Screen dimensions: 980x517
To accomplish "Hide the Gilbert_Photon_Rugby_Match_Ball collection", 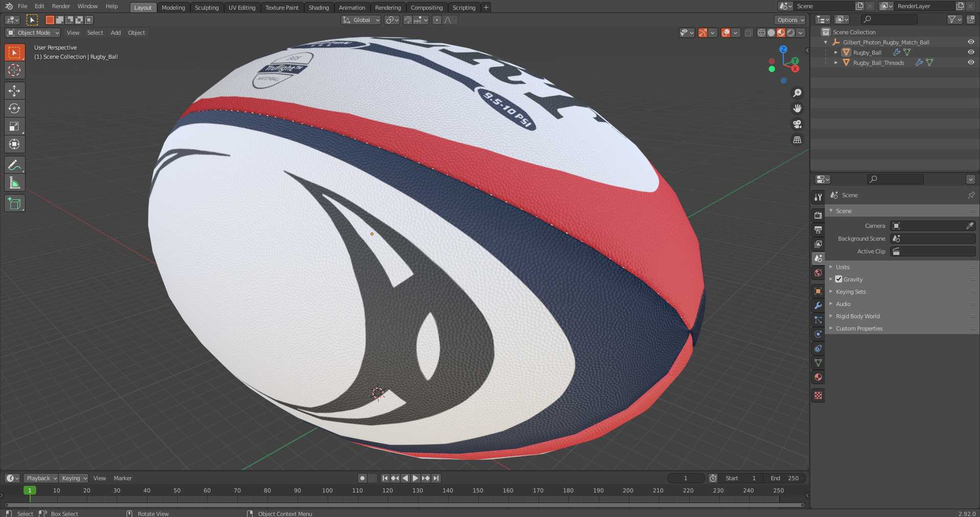I will click(971, 42).
